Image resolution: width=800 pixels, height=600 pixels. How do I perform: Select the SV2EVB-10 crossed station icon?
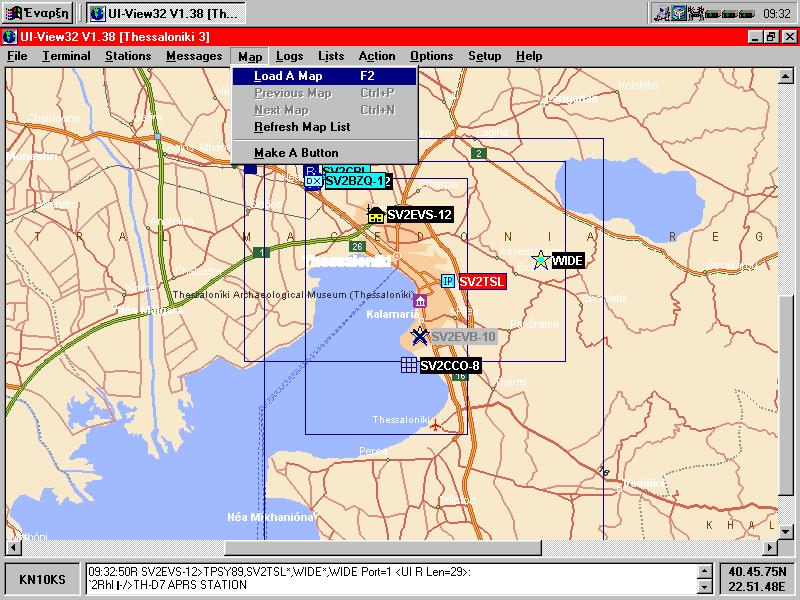pos(420,336)
